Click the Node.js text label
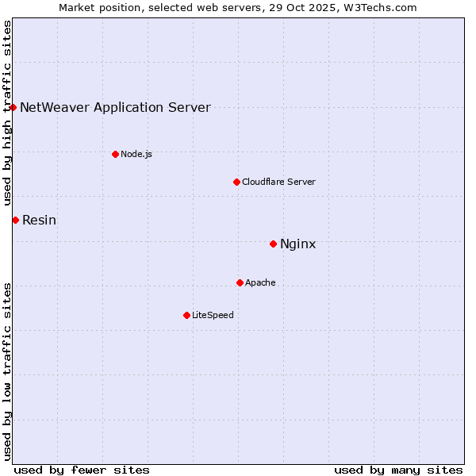Screen dimensions: 476x476 (x=136, y=154)
